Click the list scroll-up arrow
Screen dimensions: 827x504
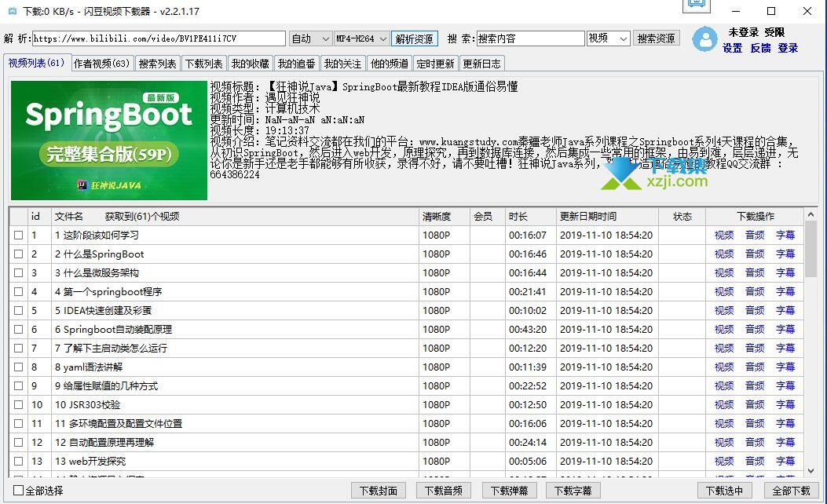click(811, 214)
